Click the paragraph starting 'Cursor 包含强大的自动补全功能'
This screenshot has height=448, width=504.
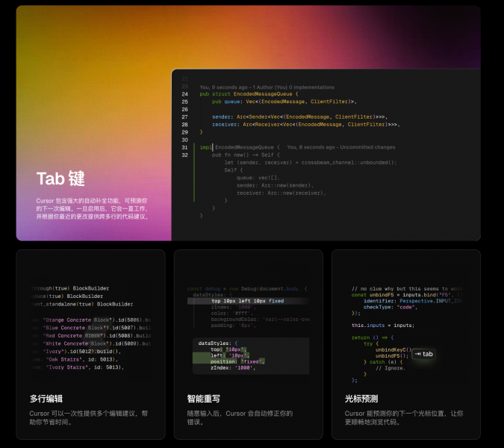(x=93, y=208)
